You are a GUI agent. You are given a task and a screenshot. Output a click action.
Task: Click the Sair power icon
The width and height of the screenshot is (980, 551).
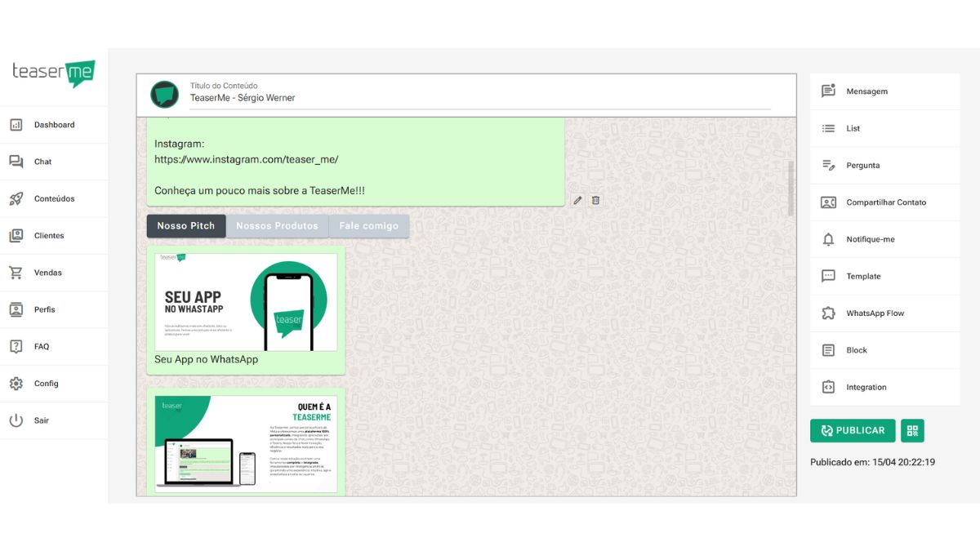click(x=16, y=420)
